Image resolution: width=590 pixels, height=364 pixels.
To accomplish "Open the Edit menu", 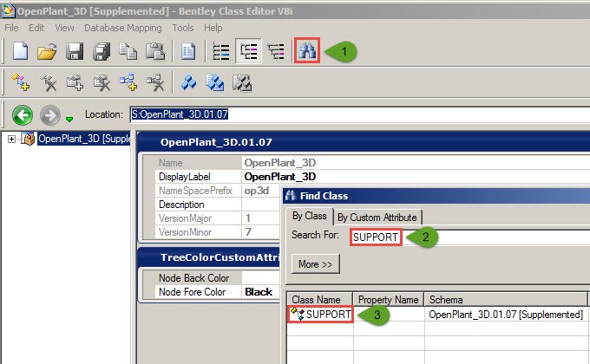I will 36,28.
